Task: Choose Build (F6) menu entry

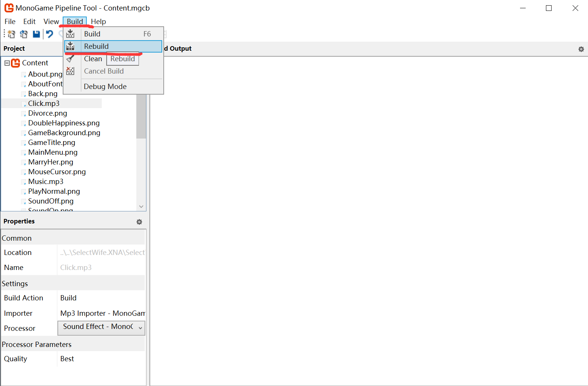Action: (x=92, y=34)
